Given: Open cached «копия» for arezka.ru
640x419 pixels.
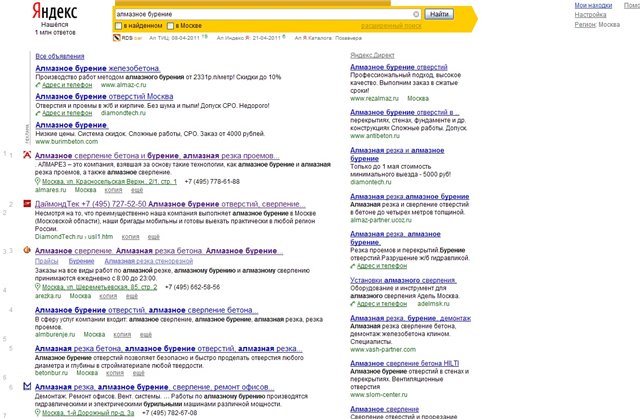Looking at the screenshot, I should [108, 296].
